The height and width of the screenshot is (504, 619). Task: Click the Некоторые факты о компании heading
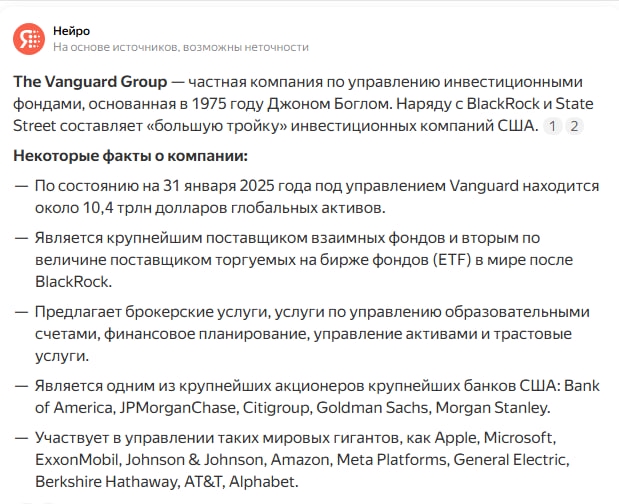(130, 156)
